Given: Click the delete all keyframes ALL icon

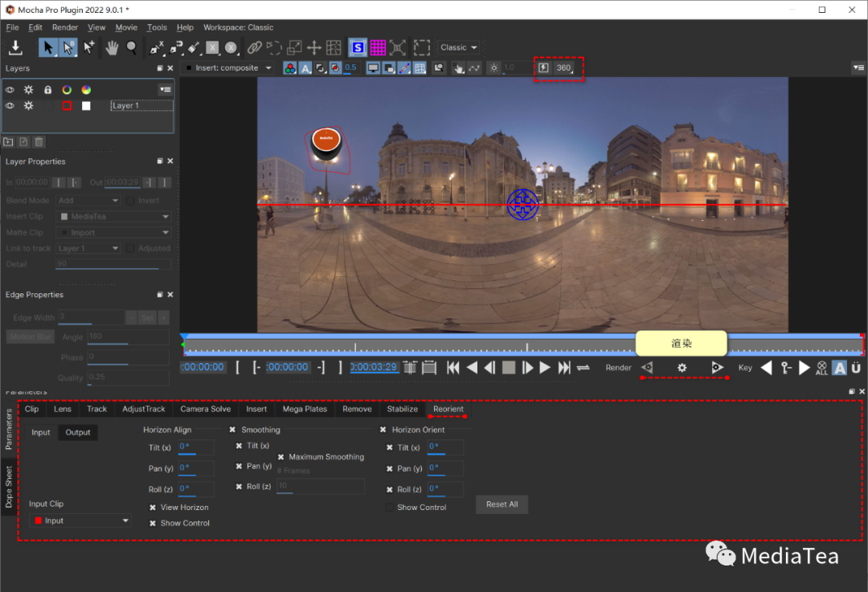Looking at the screenshot, I should [821, 368].
